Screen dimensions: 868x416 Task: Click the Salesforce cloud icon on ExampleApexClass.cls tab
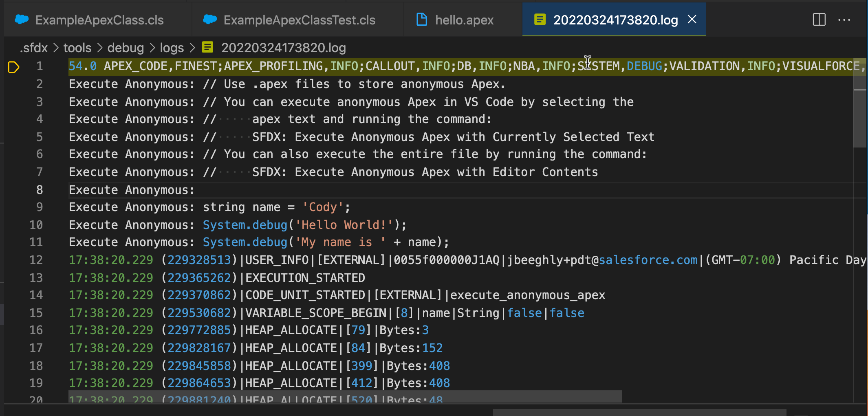click(21, 20)
